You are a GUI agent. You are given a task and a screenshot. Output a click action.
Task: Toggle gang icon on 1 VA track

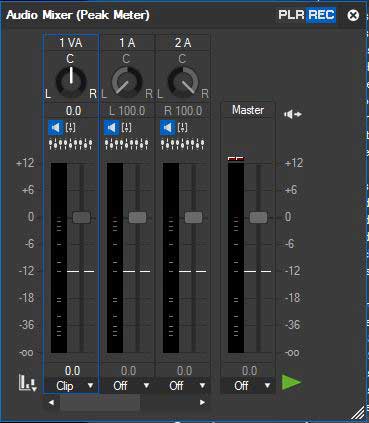click(x=70, y=127)
